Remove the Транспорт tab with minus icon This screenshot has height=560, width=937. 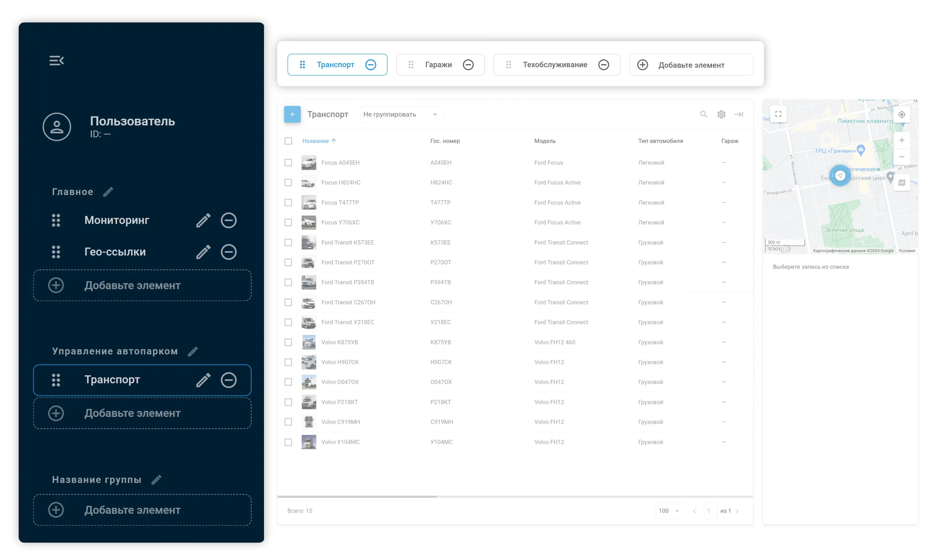click(371, 65)
